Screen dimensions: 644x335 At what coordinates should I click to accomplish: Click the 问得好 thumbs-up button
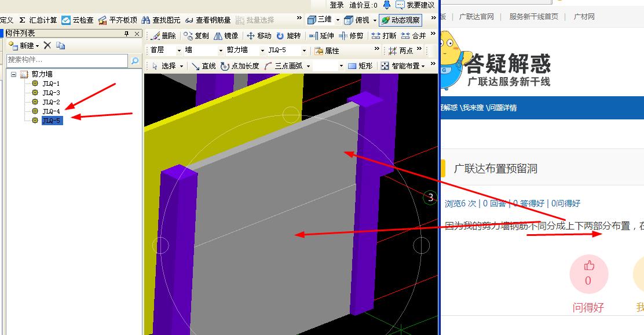588,274
